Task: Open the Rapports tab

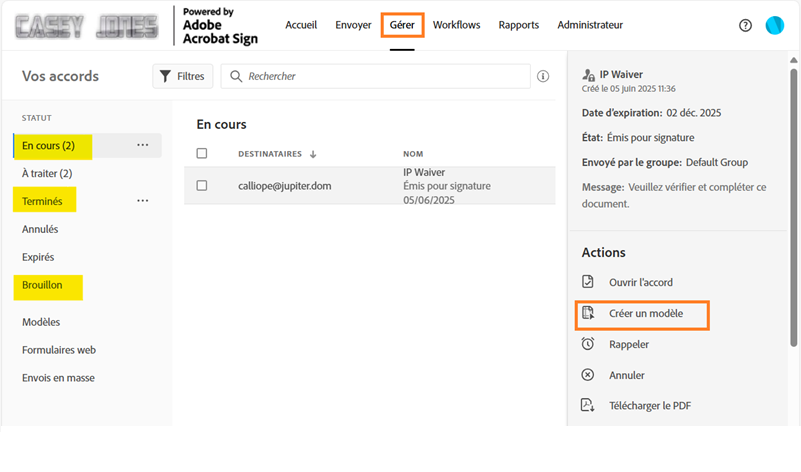Action: (518, 25)
